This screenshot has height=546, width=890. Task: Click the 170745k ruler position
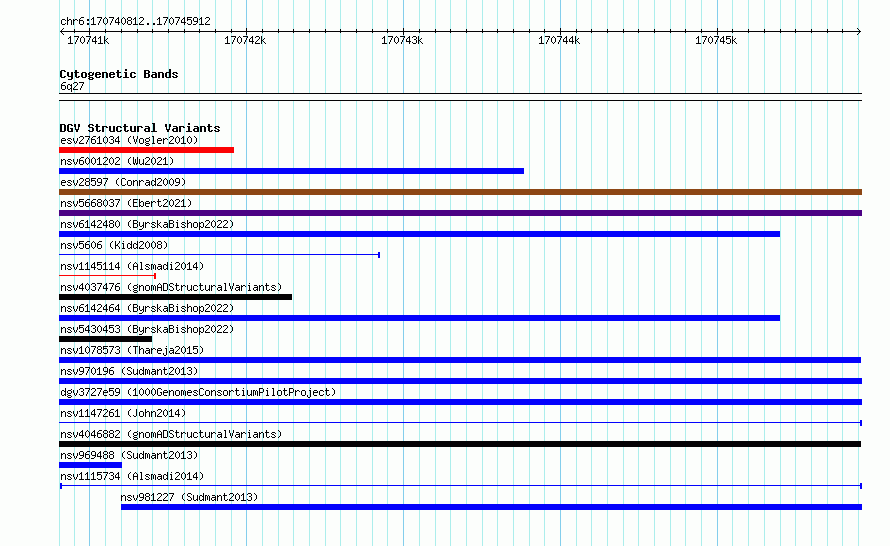point(716,40)
